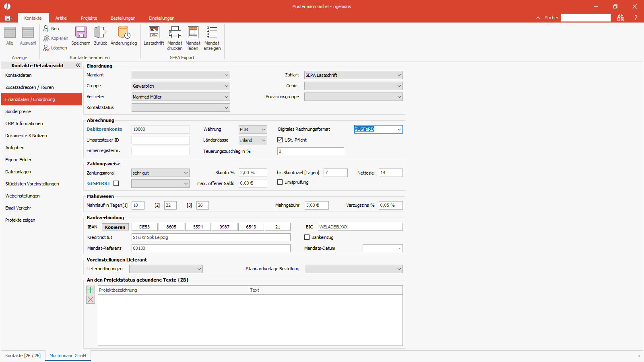Click the Mandat drucken printer icon
The height and width of the screenshot is (362, 644).
click(x=175, y=33)
